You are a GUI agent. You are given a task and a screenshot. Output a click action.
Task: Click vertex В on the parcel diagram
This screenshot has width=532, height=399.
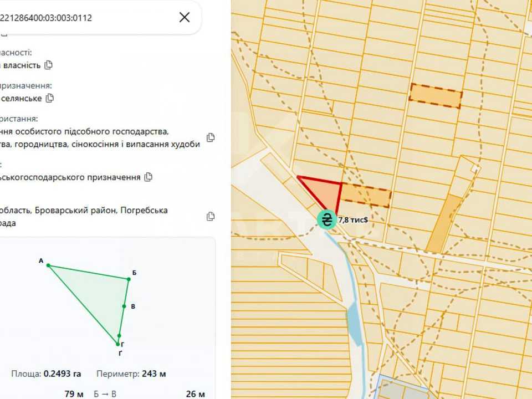pos(124,306)
